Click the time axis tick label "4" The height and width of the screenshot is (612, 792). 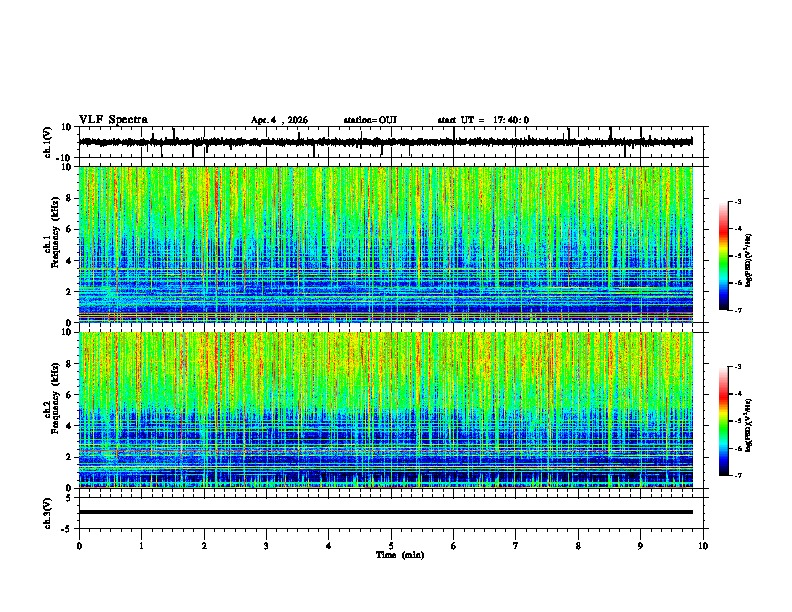click(x=329, y=546)
